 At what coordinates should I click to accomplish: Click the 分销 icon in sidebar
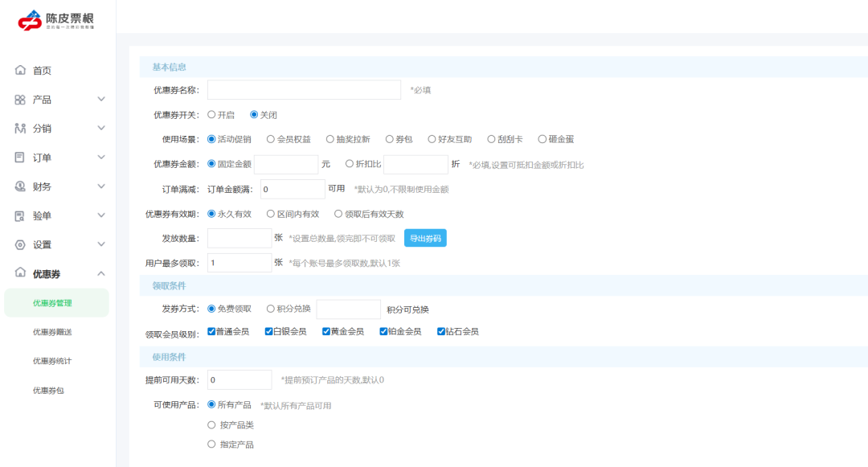coord(20,129)
